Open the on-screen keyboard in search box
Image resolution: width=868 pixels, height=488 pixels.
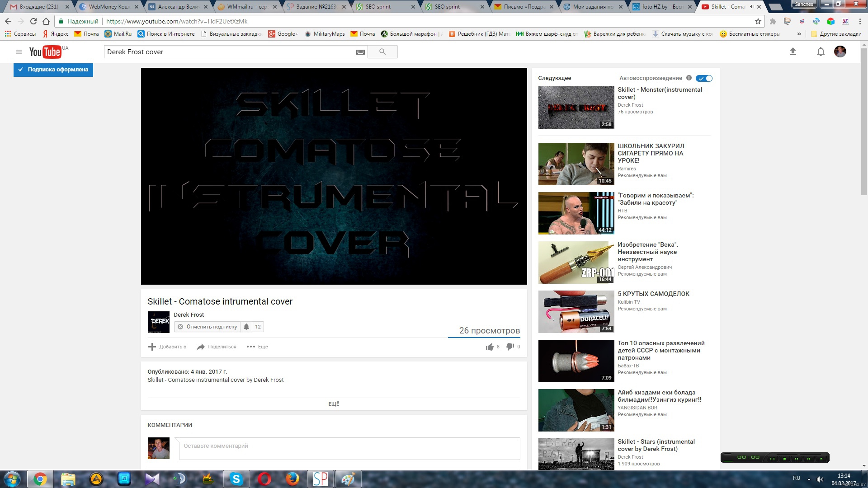360,52
